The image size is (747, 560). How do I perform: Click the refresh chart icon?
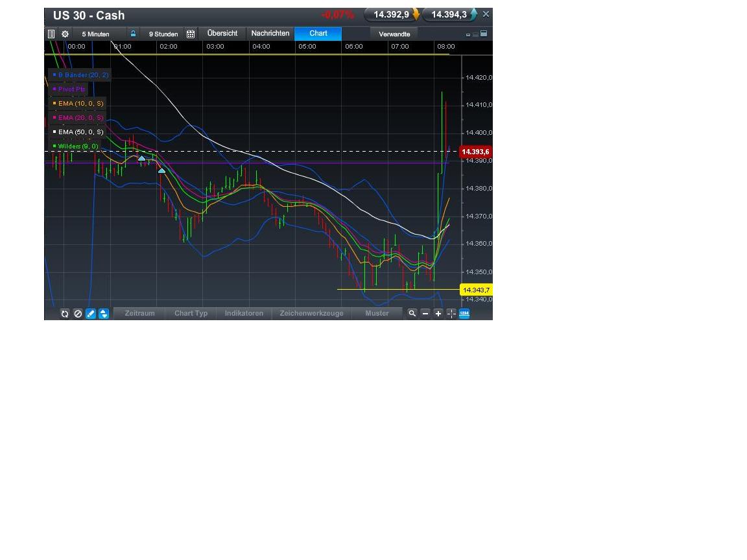[65, 313]
